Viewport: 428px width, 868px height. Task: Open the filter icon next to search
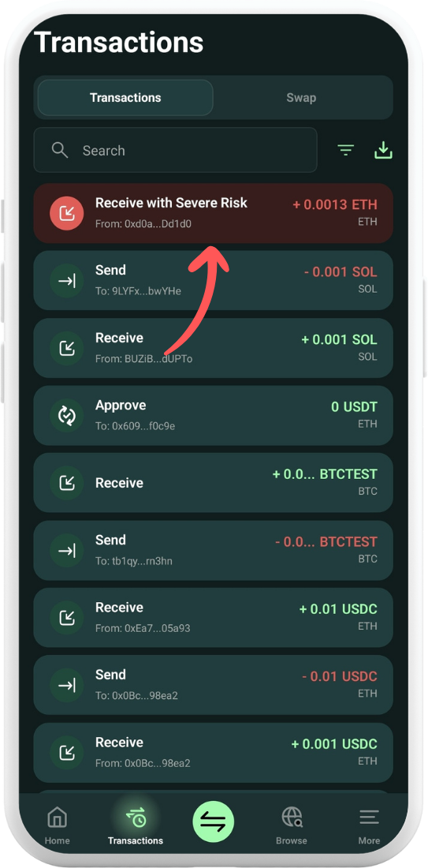pyautogui.click(x=345, y=150)
